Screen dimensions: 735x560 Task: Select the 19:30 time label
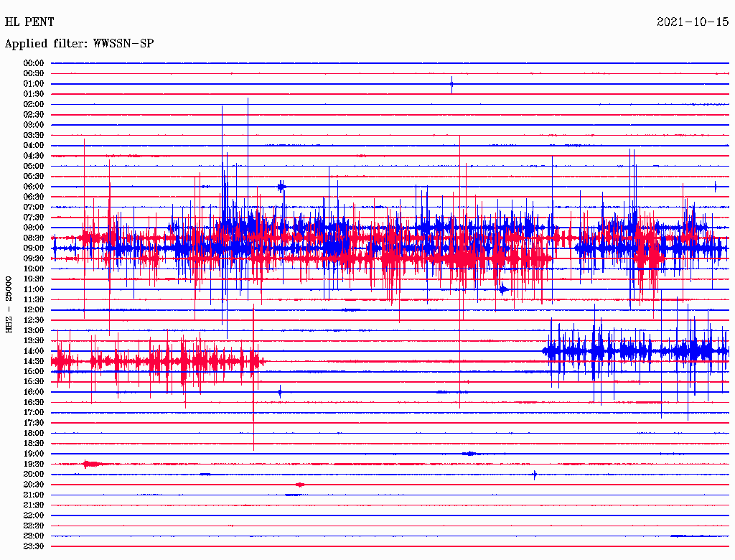[x=34, y=465]
